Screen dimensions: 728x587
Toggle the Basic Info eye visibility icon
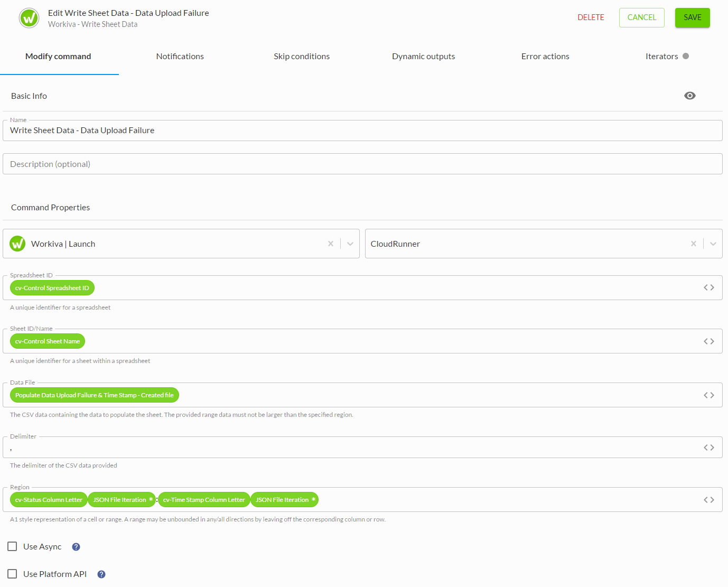689,96
